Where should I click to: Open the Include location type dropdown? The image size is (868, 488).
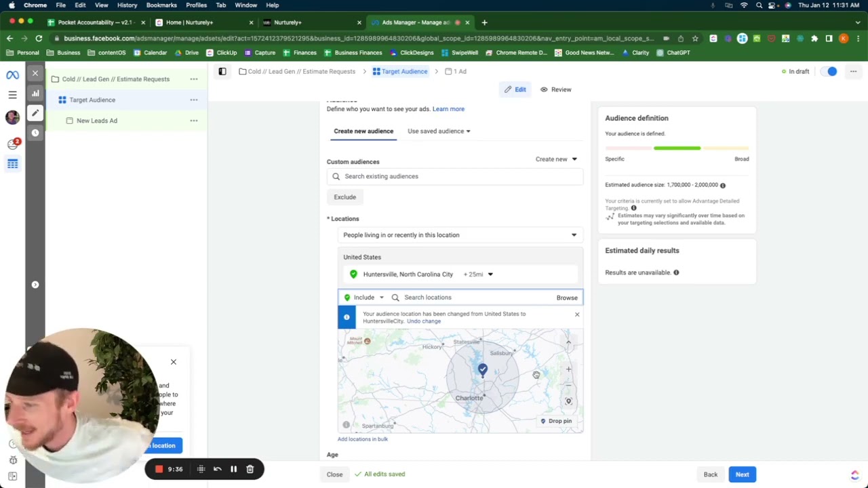364,298
